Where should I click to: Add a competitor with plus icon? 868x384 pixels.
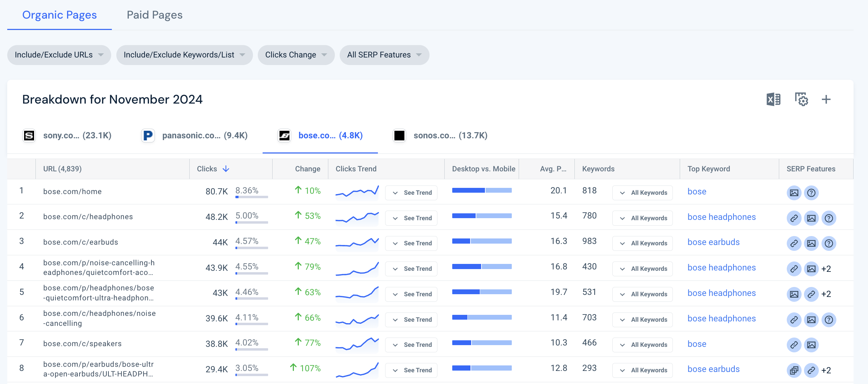click(826, 99)
